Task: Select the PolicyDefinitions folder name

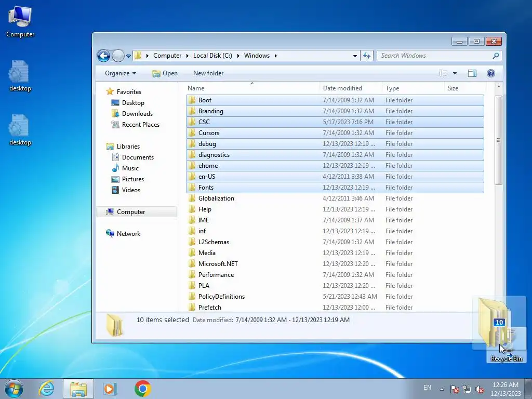Action: pyautogui.click(x=221, y=297)
